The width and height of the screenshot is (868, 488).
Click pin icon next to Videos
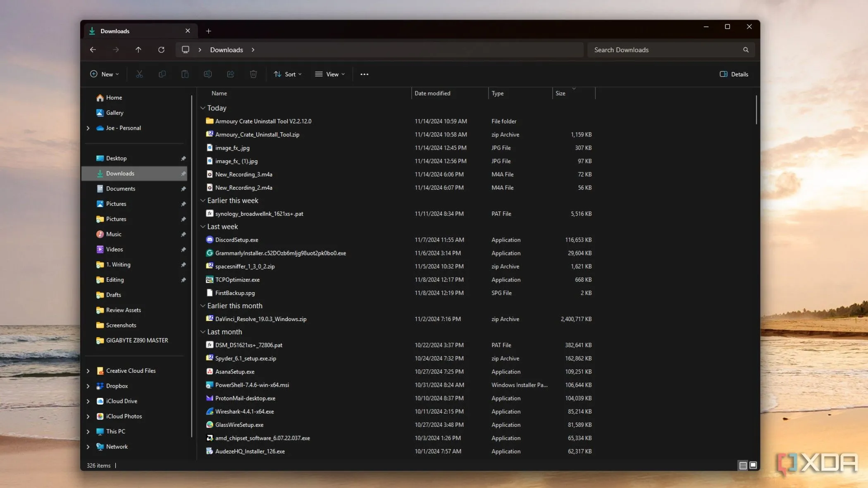(x=183, y=250)
